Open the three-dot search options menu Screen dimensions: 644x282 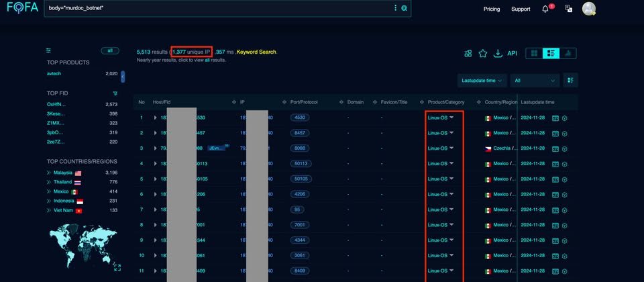396,8
